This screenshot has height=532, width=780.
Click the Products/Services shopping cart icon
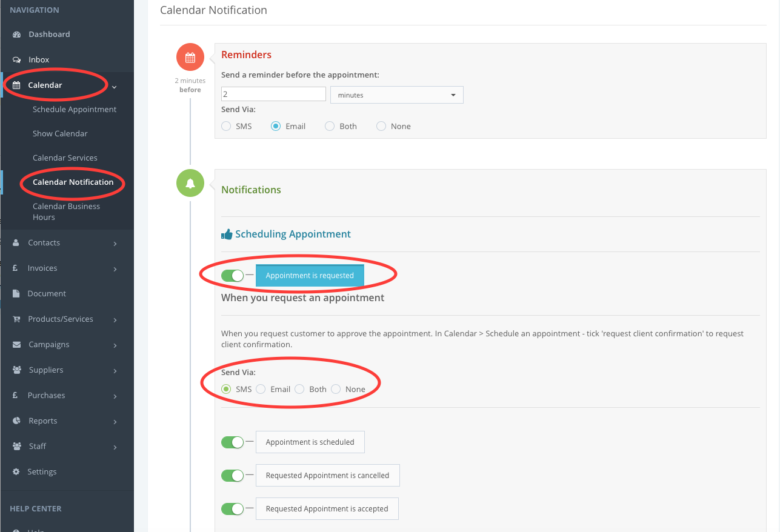tap(17, 319)
